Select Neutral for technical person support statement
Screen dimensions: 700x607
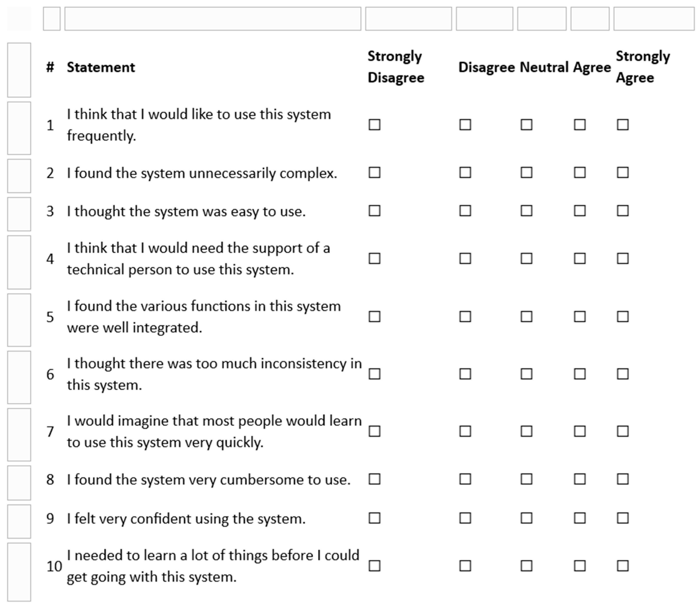(x=526, y=258)
